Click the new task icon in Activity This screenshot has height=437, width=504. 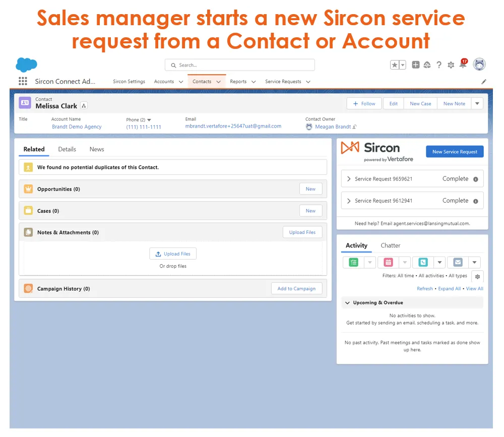354,263
